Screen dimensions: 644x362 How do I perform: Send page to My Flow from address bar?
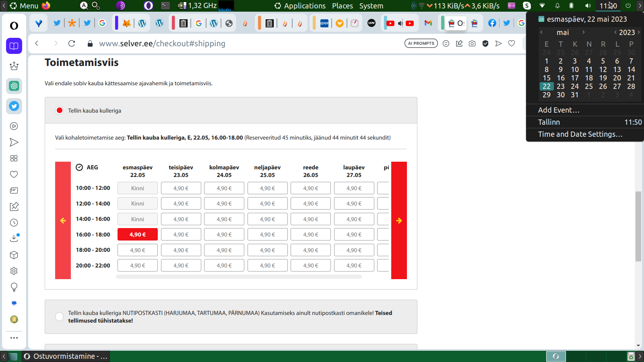click(x=499, y=43)
